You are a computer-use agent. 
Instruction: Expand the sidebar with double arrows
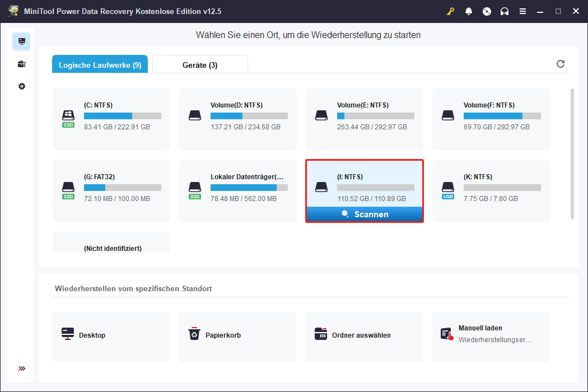click(21, 368)
